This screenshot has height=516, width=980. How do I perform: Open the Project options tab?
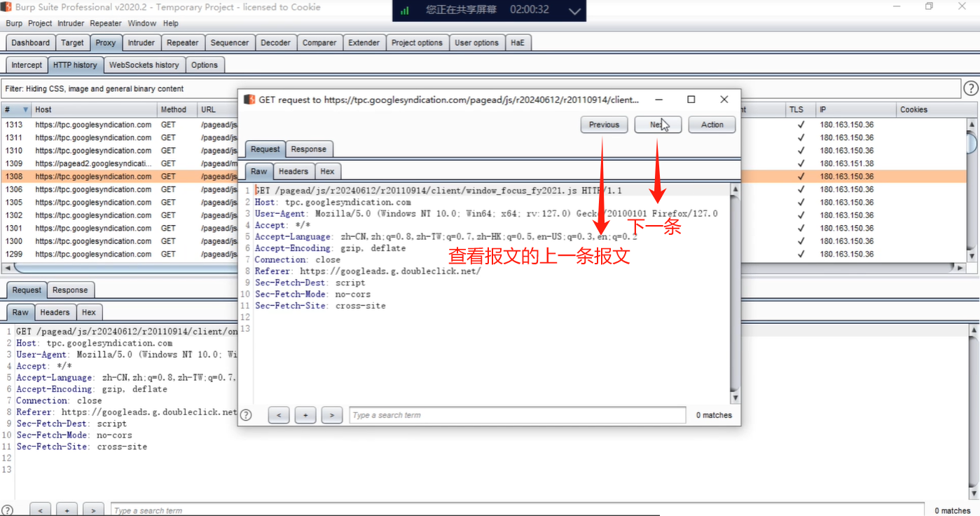tap(417, 43)
